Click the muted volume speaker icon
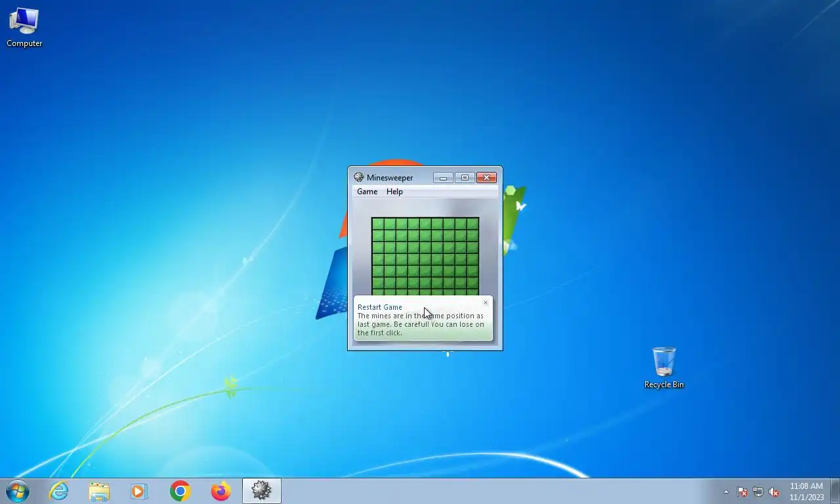840x504 pixels. click(774, 492)
